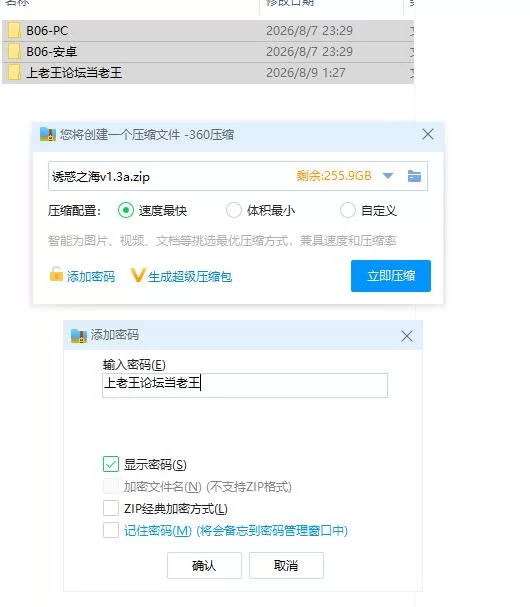Click the 360压缩 icon in the 添加密码 title bar
The height and width of the screenshot is (607, 530).
click(79, 336)
